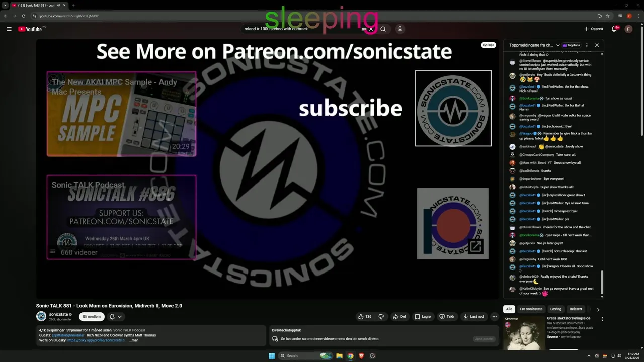The image size is (644, 362).
Task: Save the video with Lagre
Action: (x=423, y=317)
